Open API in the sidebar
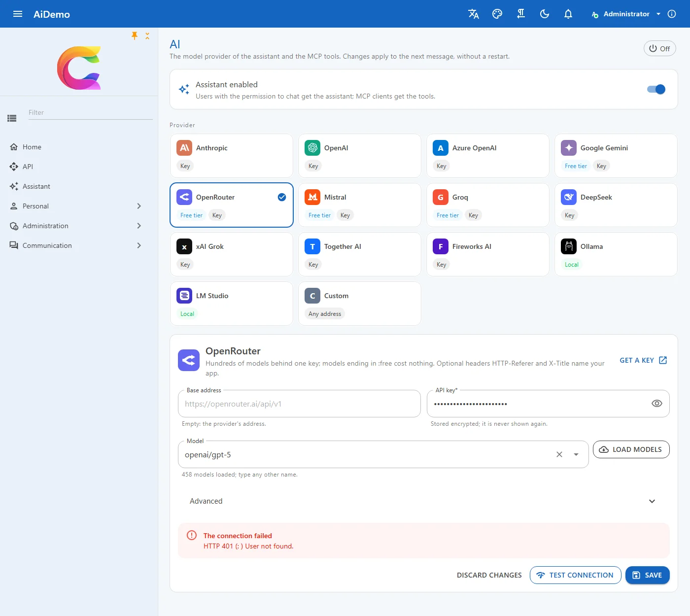Image resolution: width=690 pixels, height=616 pixels. click(79, 167)
